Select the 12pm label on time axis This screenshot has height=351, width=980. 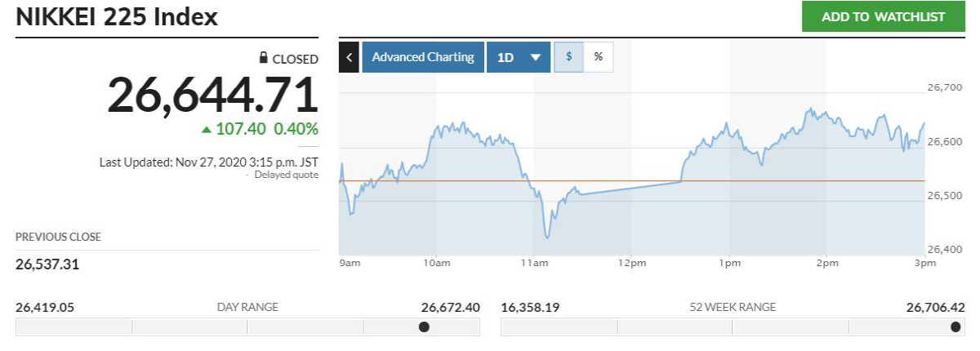pyautogui.click(x=631, y=263)
